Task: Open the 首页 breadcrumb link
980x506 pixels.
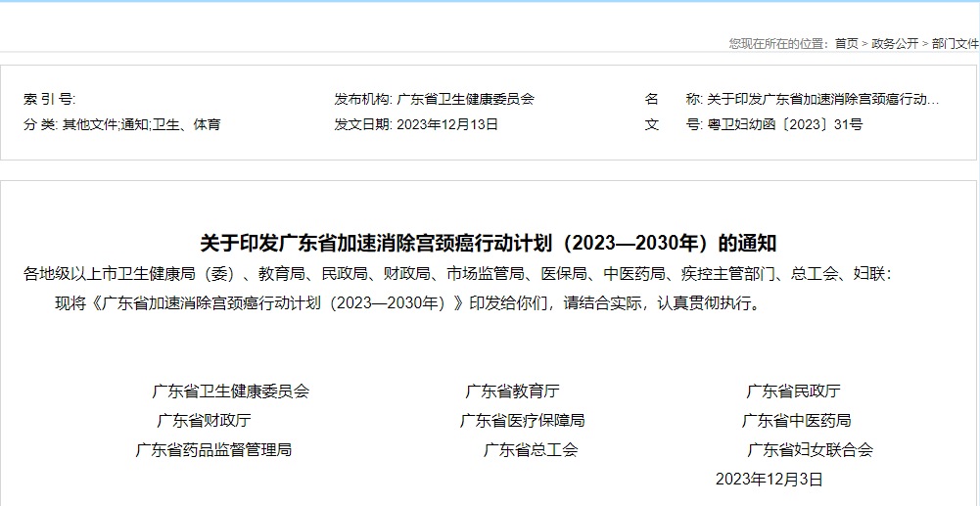Action: pyautogui.click(x=846, y=44)
